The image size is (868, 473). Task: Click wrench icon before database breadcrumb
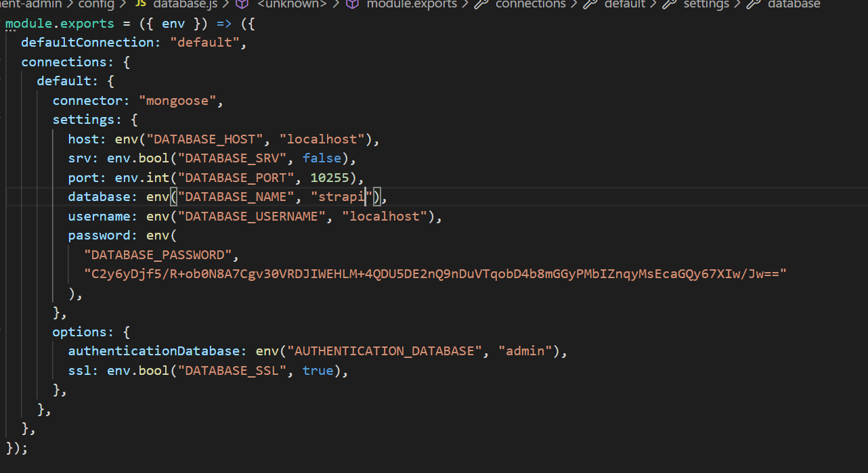(x=754, y=4)
